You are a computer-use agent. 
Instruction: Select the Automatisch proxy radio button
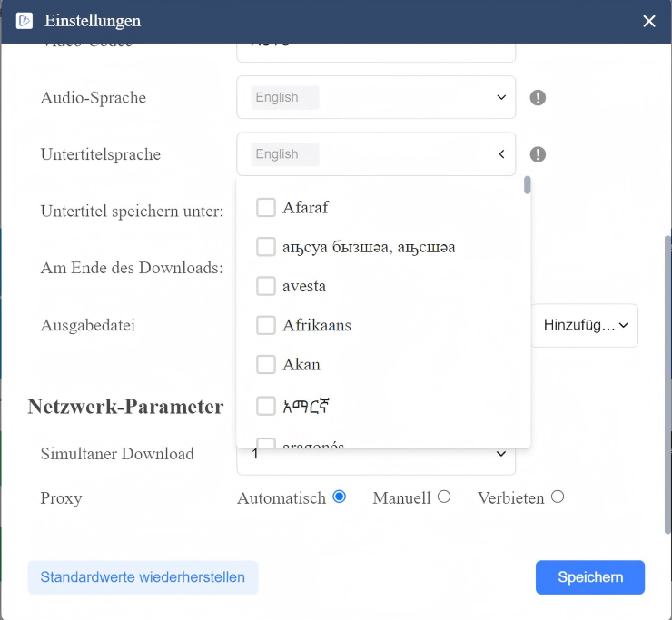point(340,497)
